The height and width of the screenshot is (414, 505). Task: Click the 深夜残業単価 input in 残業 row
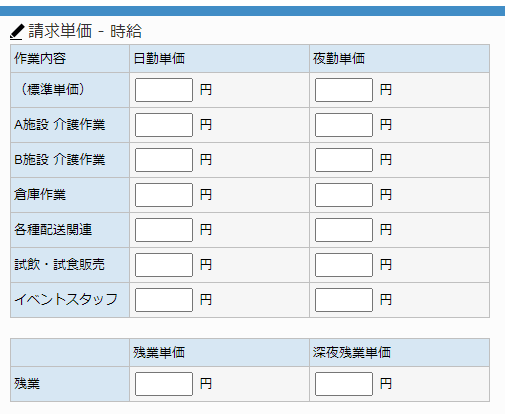(344, 384)
